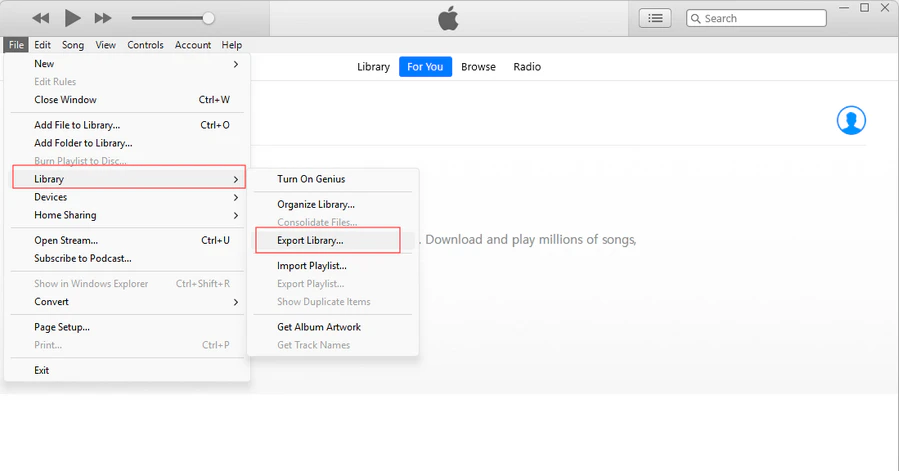Open the File menu
This screenshot has width=899, height=471.
click(16, 45)
